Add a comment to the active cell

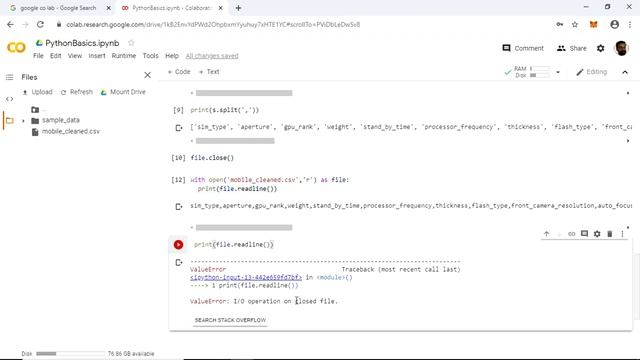coord(584,233)
